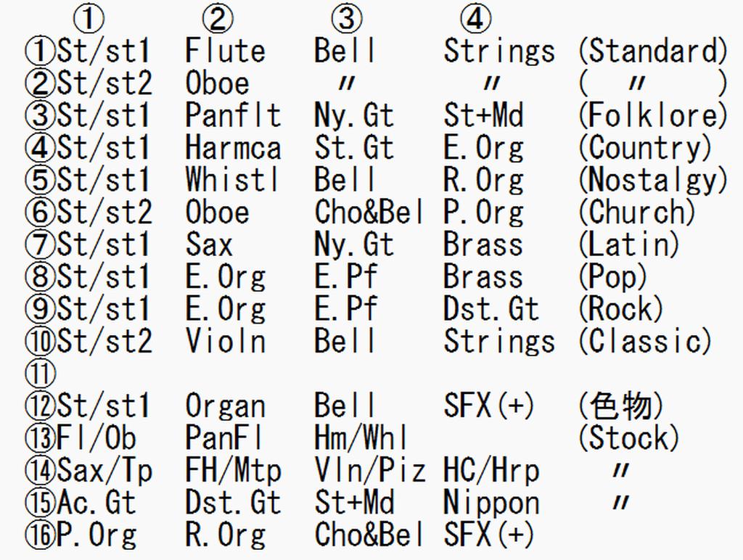Image resolution: width=743 pixels, height=560 pixels.
Task: Click the circled 16 row marker
Action: click(41, 535)
